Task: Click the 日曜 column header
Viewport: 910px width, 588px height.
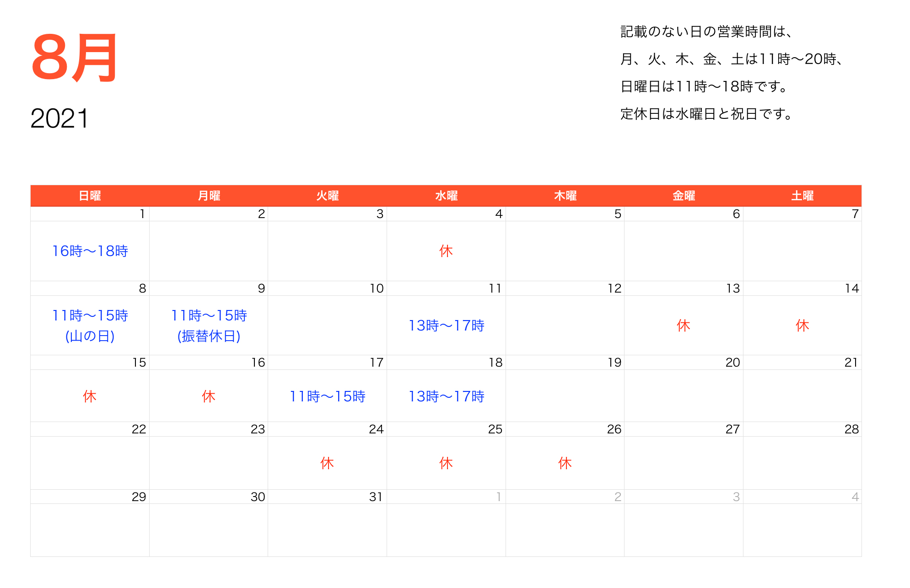Action: (x=89, y=195)
